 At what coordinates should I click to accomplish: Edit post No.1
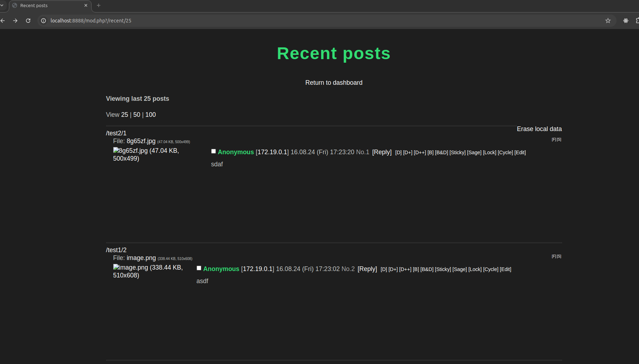pyautogui.click(x=520, y=152)
